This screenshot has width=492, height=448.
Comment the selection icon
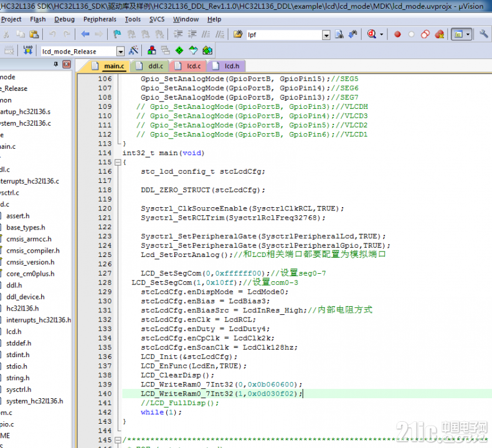[x=206, y=34]
